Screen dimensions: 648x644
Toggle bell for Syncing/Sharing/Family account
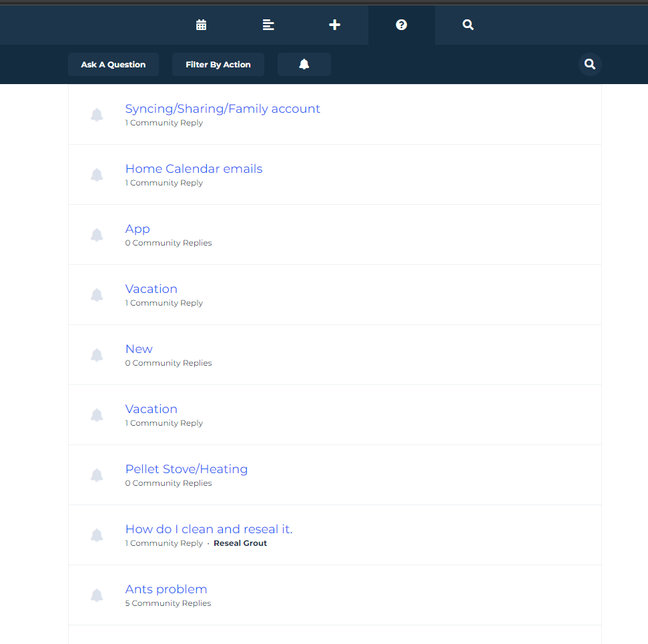click(97, 115)
